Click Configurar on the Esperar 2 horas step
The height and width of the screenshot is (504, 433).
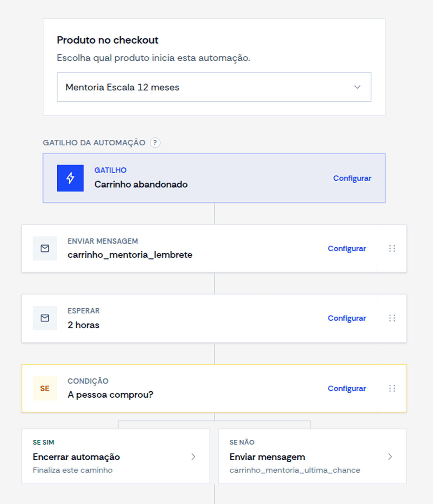347,318
